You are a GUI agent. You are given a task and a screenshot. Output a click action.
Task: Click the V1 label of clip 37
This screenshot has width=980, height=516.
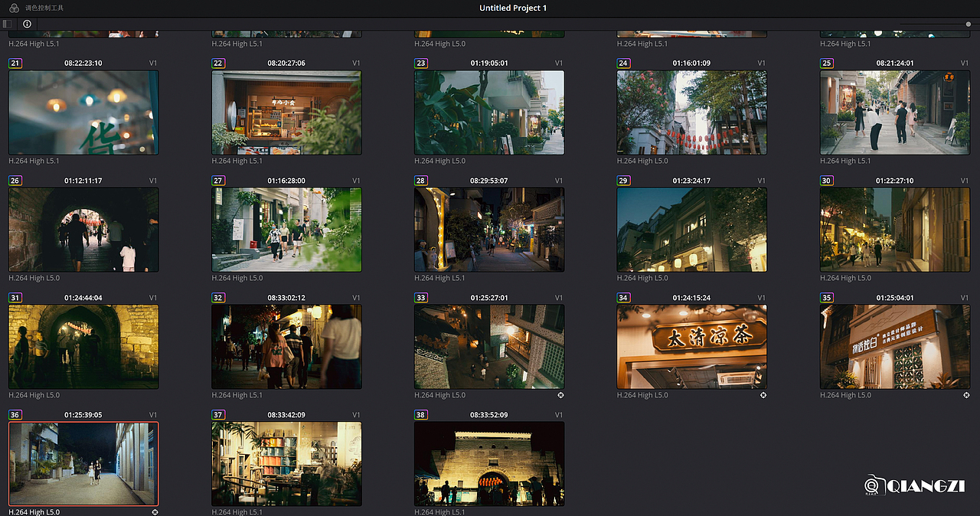pyautogui.click(x=356, y=415)
